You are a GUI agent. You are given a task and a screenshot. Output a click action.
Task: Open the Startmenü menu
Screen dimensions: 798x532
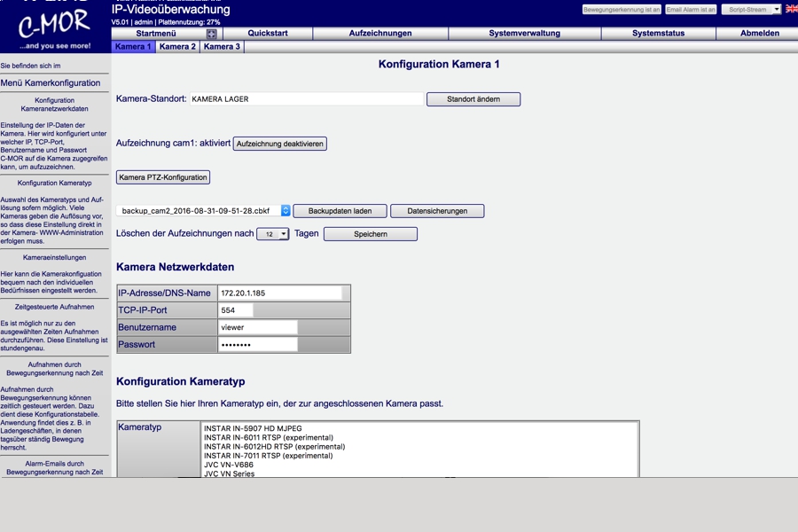(x=156, y=33)
